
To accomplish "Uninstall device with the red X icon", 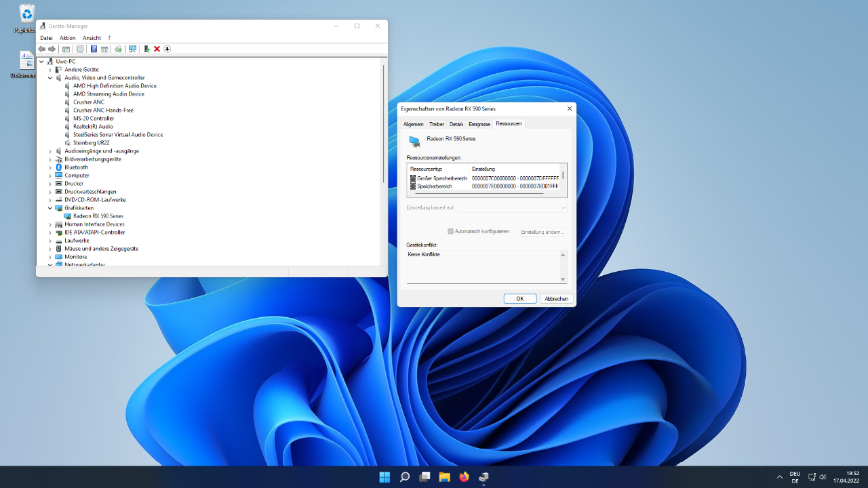I will [157, 49].
